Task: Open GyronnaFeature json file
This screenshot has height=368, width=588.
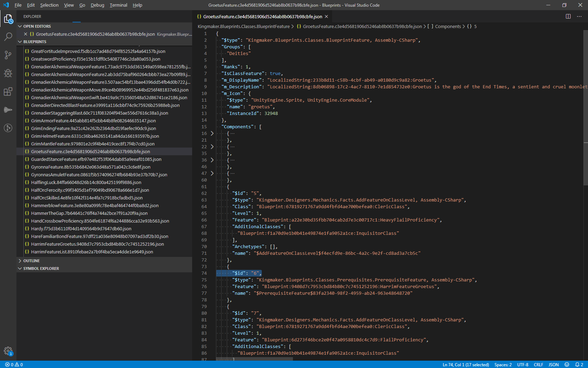Action: pos(104,167)
